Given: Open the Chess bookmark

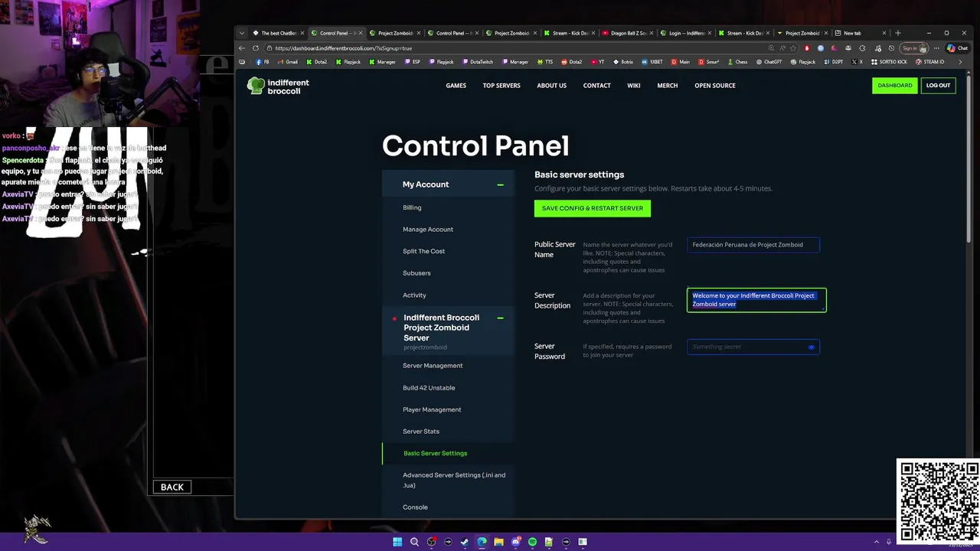Looking at the screenshot, I should [x=737, y=62].
